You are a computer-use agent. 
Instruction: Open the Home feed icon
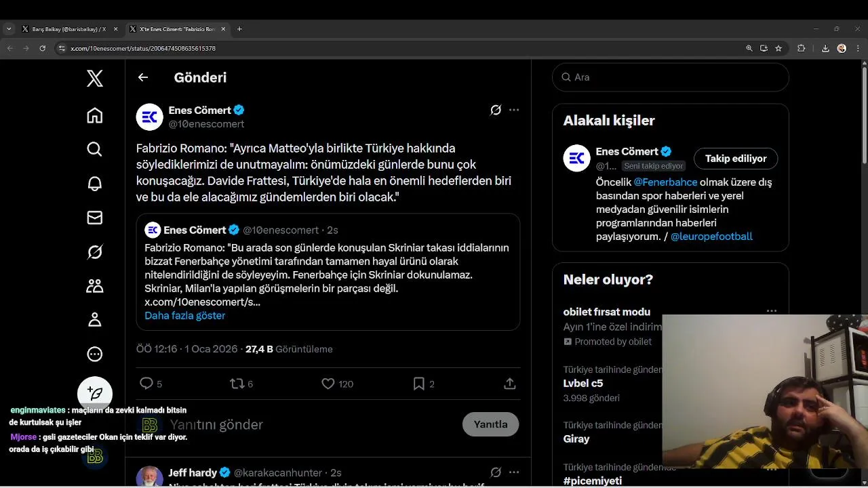95,115
